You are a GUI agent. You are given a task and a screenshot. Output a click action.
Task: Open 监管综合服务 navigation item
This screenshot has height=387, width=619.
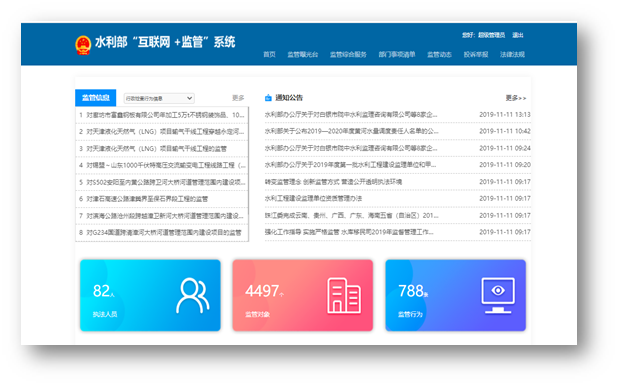tap(348, 54)
